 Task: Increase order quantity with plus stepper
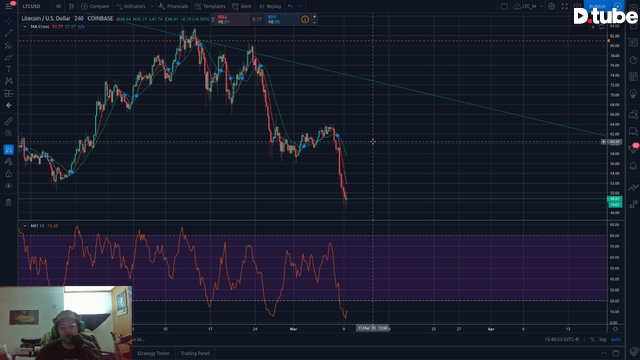pos(314,17)
